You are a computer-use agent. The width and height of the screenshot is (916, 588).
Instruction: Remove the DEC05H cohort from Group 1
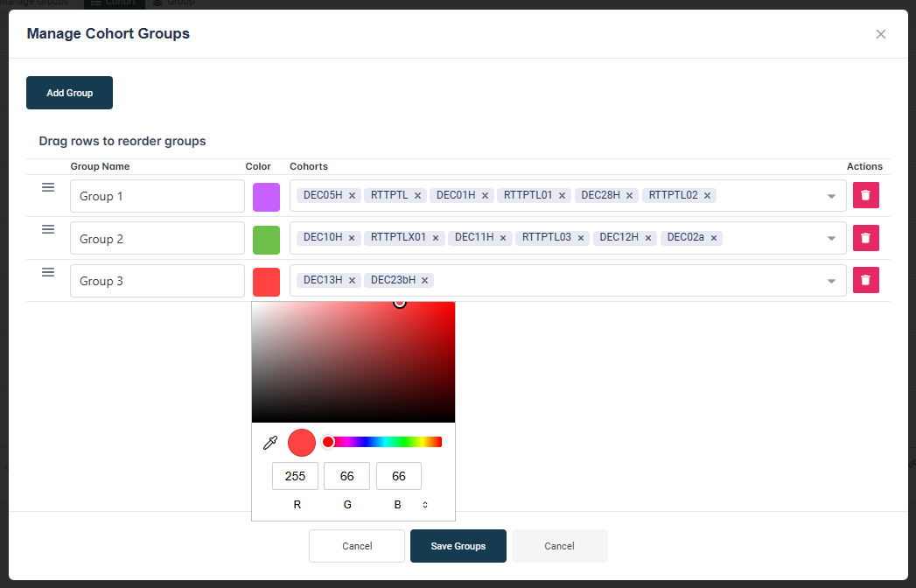(352, 195)
